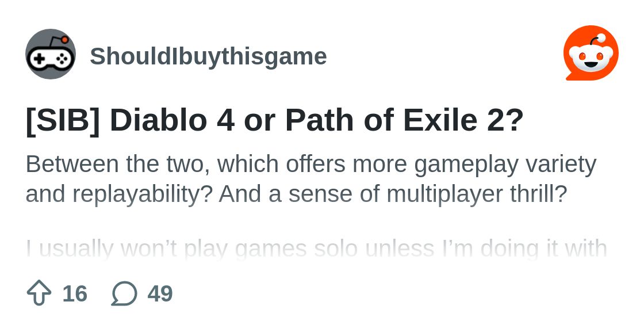
Task: Click "Diablo 4" in the headline
Action: tap(172, 120)
